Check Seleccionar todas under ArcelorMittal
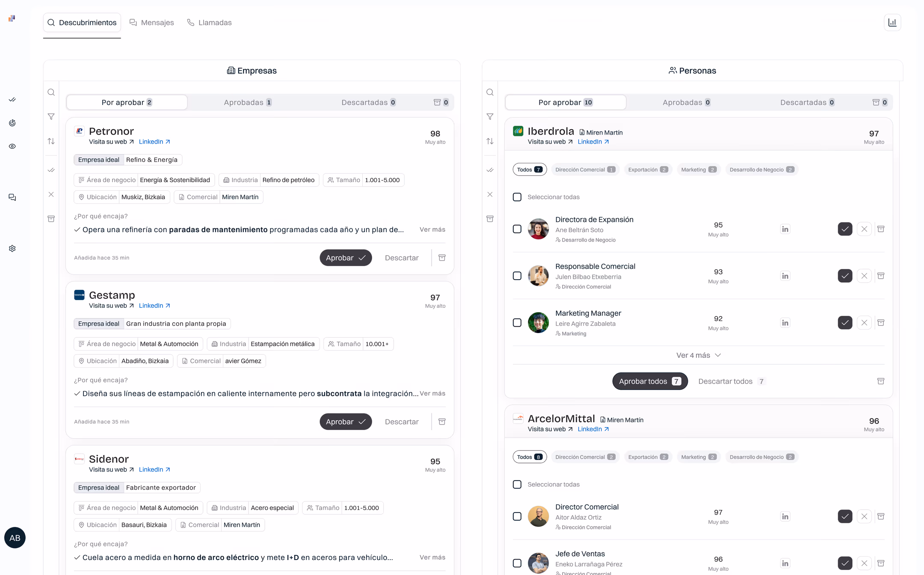The width and height of the screenshot is (924, 575). [x=517, y=484]
